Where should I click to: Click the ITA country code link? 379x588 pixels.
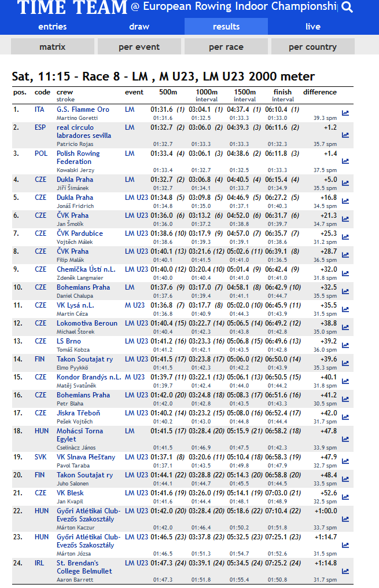(x=39, y=109)
